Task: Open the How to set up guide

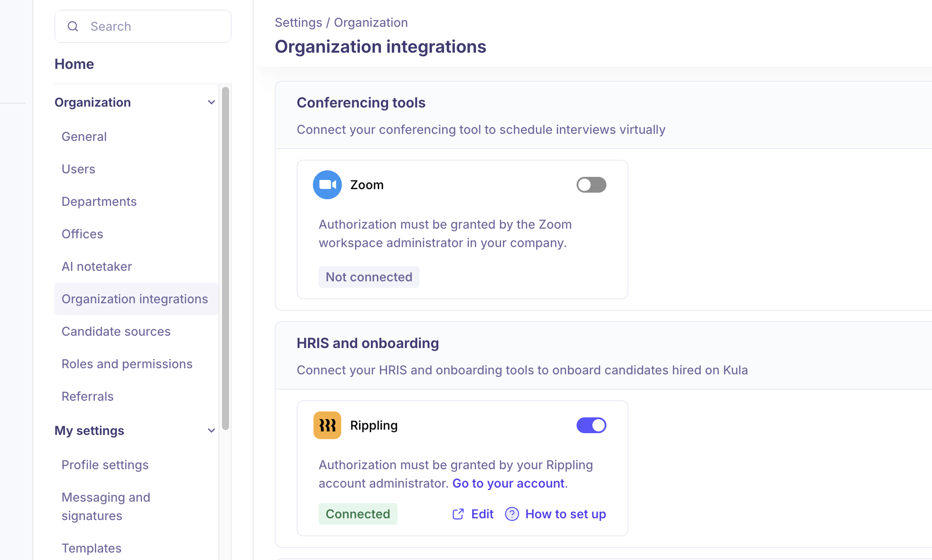Action: pyautogui.click(x=565, y=514)
